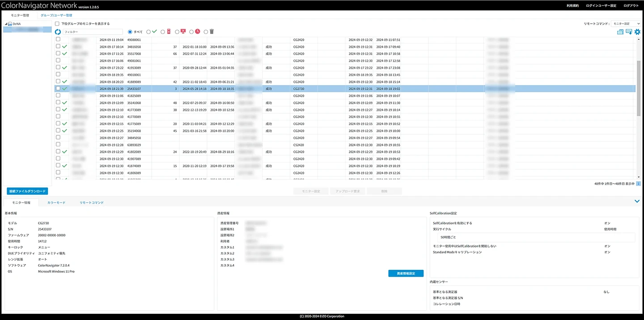
Task: Switch to the グループ/ユーザー管理 tab
Action: pyautogui.click(x=56, y=15)
